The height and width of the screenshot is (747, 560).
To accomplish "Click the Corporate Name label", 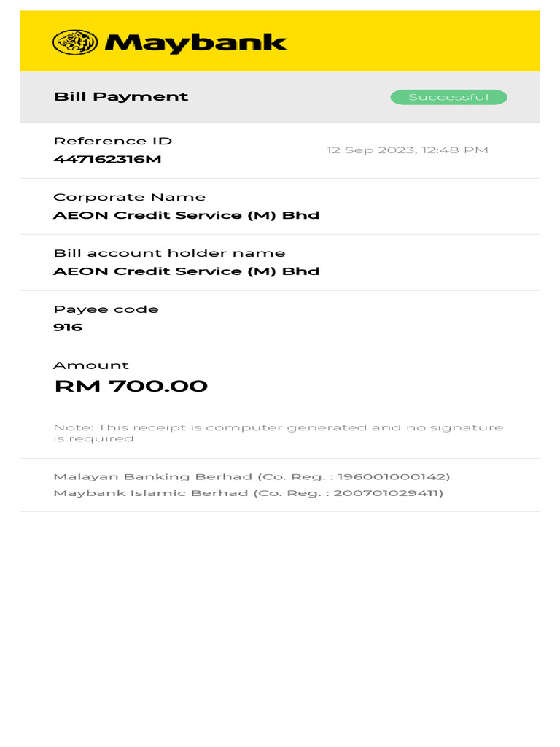I will pos(129,197).
